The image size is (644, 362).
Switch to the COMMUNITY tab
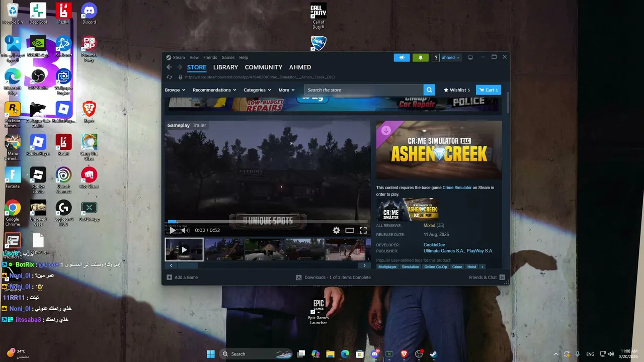(264, 67)
